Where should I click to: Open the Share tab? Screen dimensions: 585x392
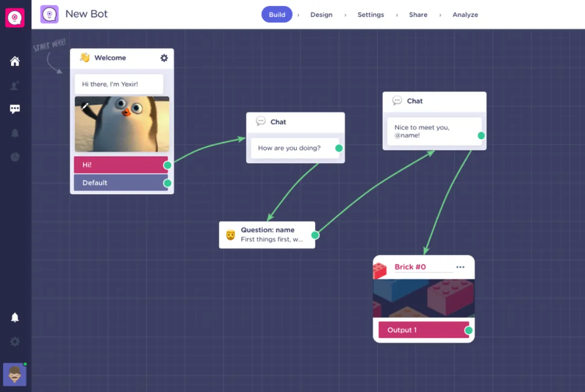418,15
